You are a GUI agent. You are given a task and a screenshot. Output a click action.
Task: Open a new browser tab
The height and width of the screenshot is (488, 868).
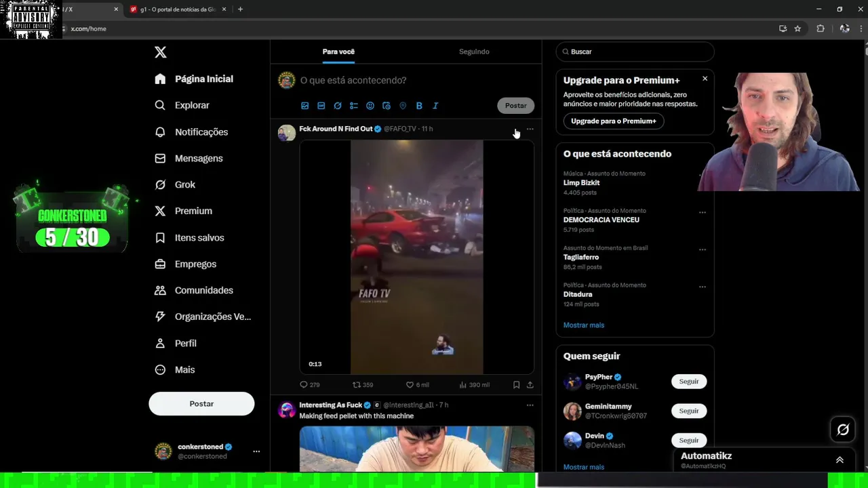click(x=240, y=9)
